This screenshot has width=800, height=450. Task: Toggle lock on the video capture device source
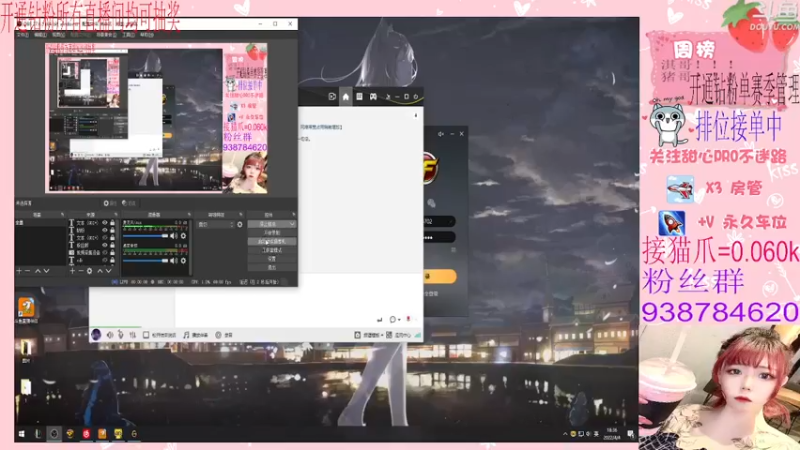coord(112,253)
